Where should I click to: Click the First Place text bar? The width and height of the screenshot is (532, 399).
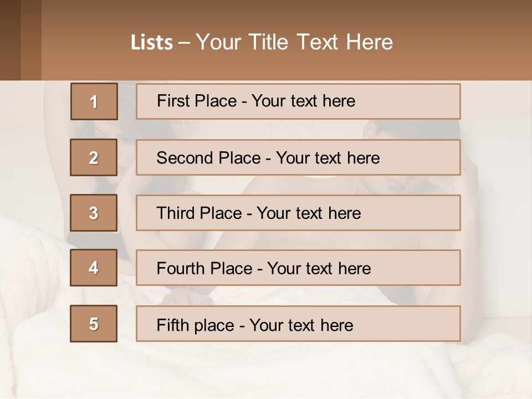[298, 101]
